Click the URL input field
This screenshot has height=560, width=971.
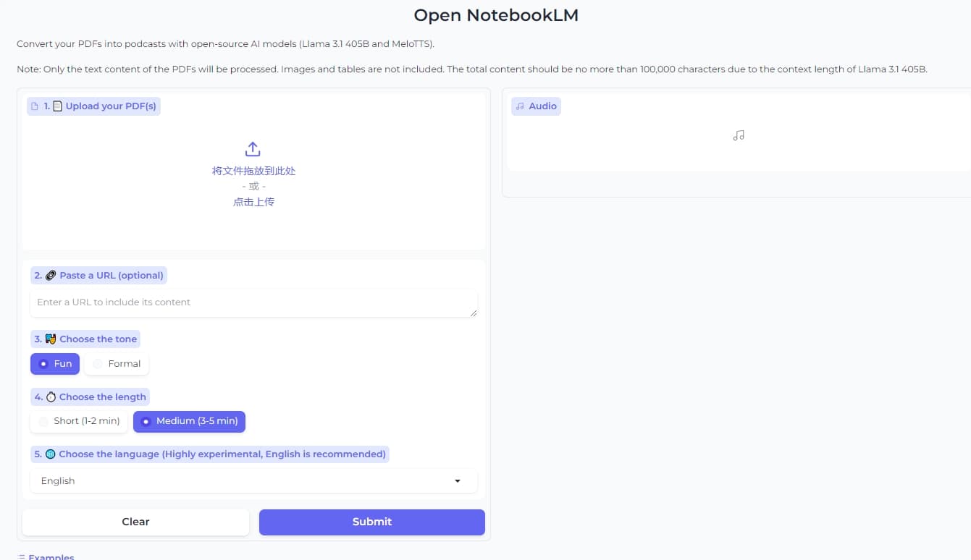coord(253,303)
